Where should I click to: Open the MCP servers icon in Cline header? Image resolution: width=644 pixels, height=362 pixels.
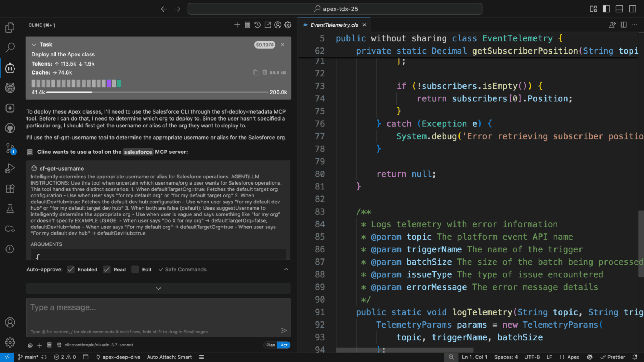click(247, 25)
